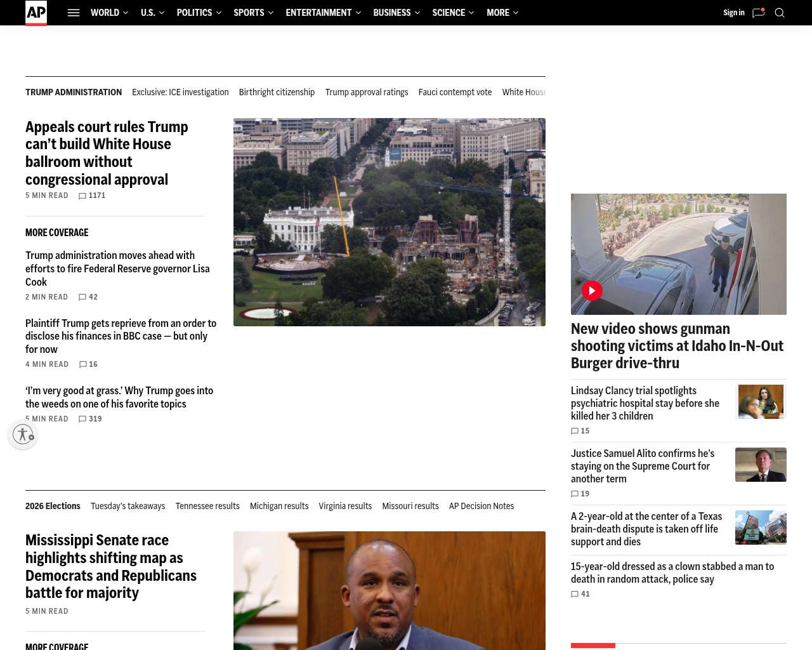Open the World section
Viewport: 812px width, 650px height.
click(x=105, y=13)
